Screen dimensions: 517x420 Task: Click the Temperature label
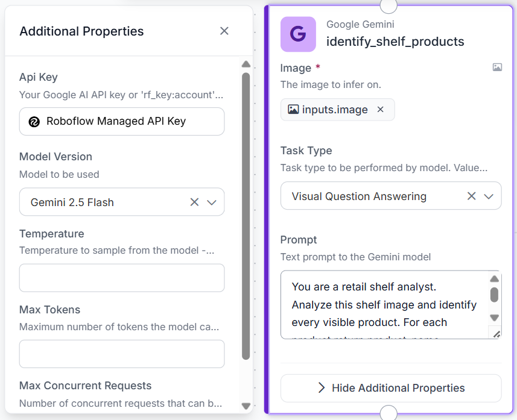tap(52, 234)
